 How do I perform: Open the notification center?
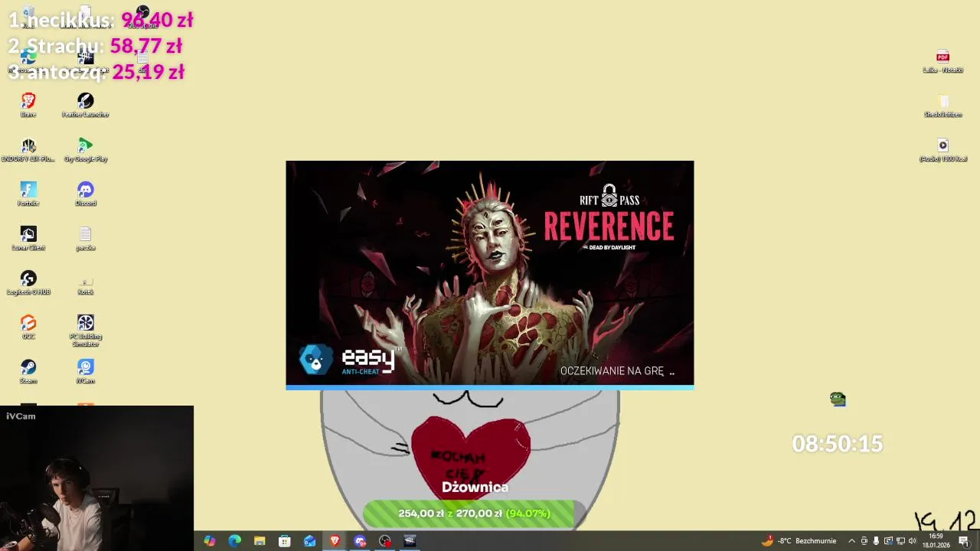tap(964, 541)
